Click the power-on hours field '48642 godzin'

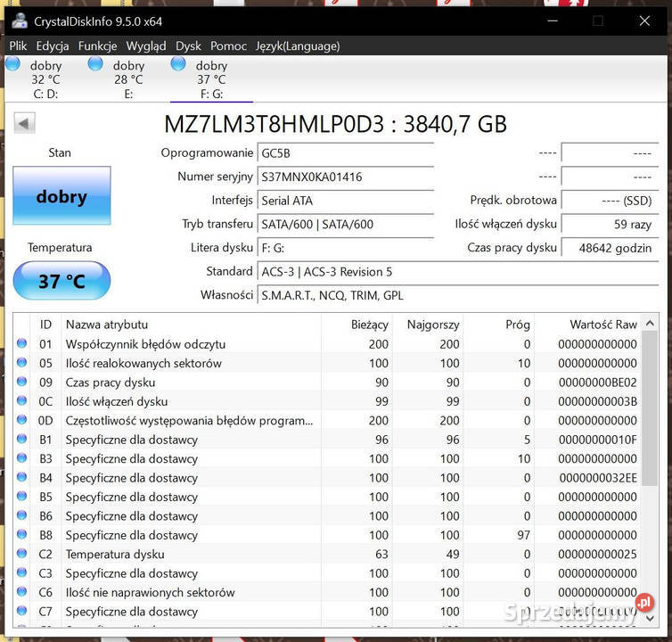tap(610, 248)
